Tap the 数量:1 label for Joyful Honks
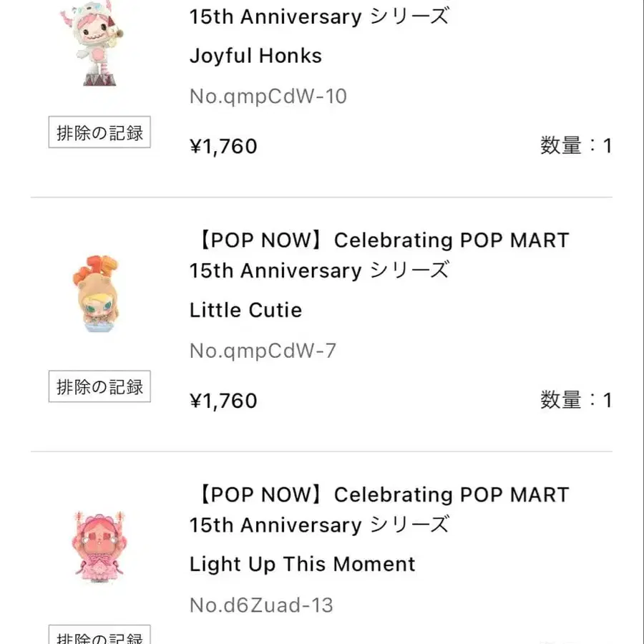The image size is (644, 644). point(576,146)
